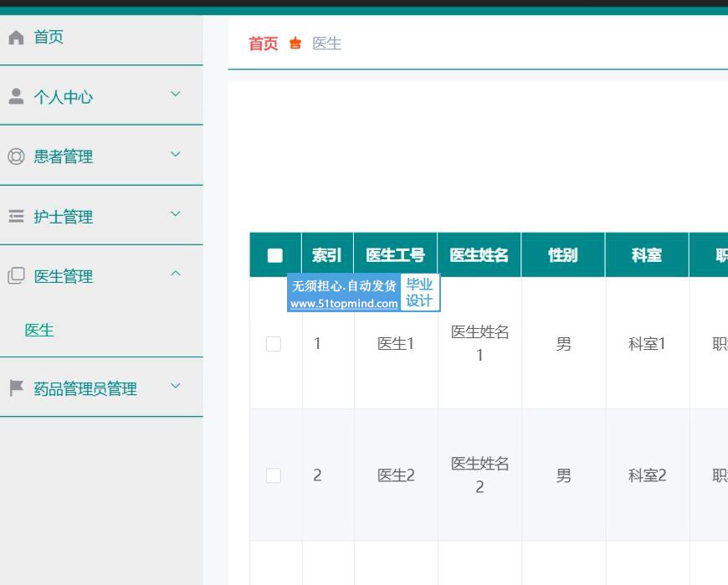Click the lifebuoy icon for 患者管理

coord(16,156)
